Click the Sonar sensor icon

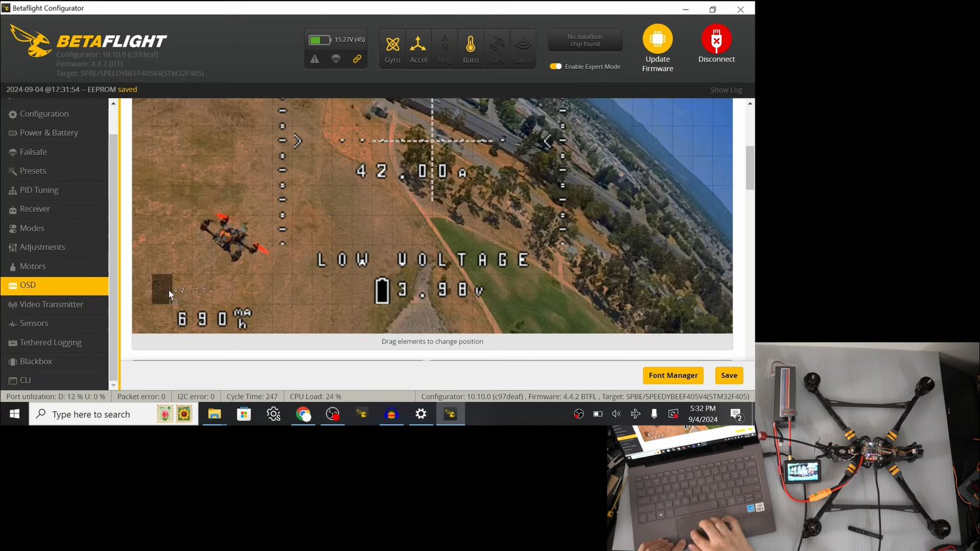[522, 49]
